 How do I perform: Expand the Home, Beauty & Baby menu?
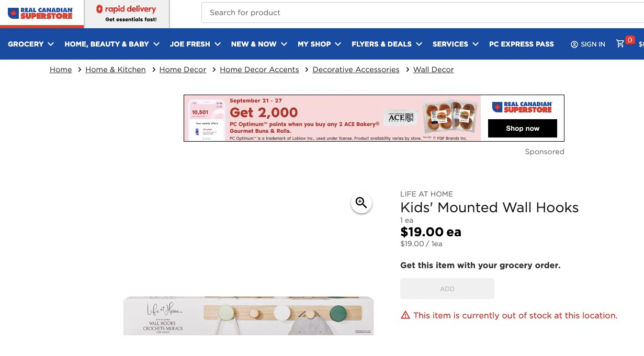coord(112,44)
